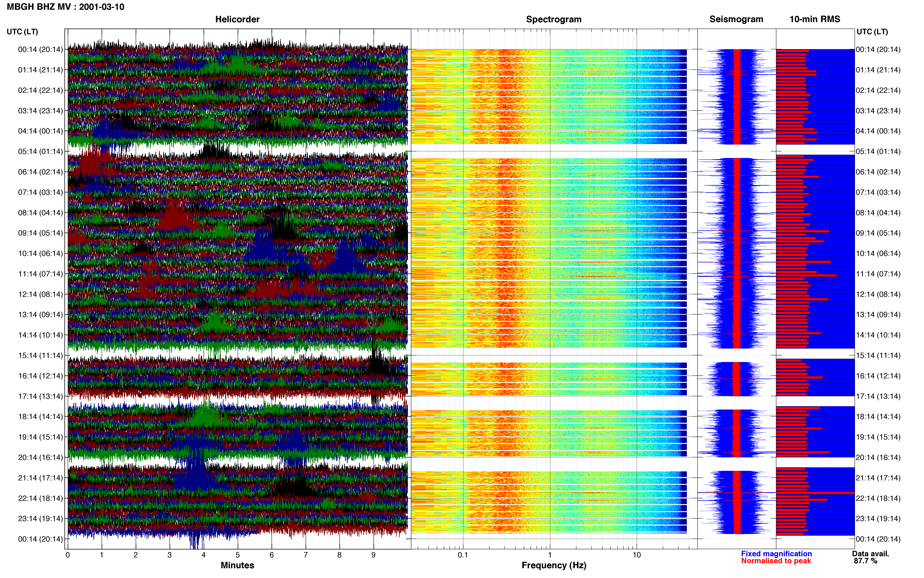Click left time label '13:14 (09:14)'
The width and height of the screenshot is (924, 578).
point(41,315)
